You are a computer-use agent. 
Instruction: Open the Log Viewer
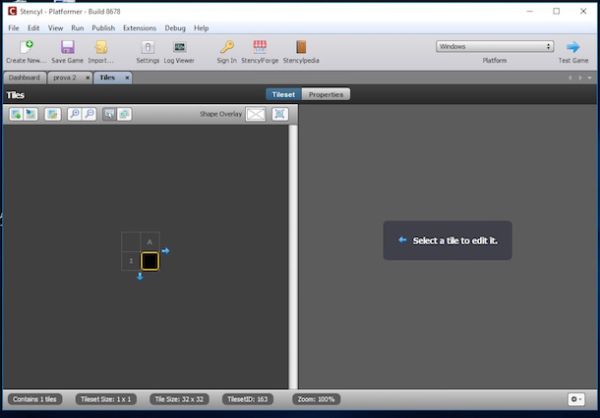[x=179, y=47]
